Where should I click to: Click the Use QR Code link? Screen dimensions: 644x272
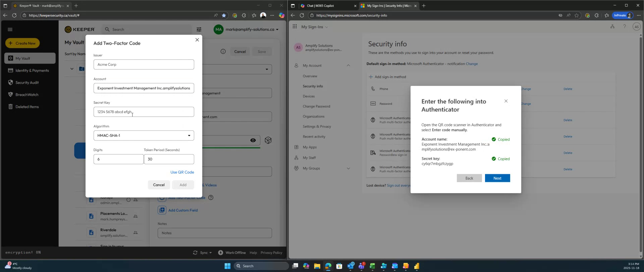coord(182,172)
